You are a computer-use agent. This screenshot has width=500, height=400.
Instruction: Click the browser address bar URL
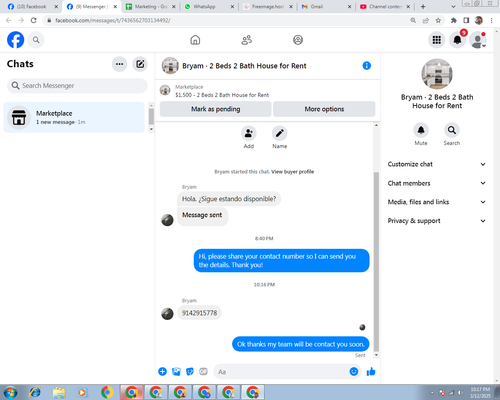coord(113,20)
